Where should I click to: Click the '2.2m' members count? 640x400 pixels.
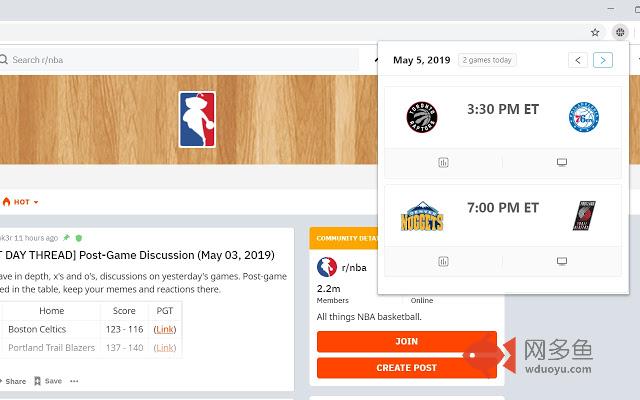tap(329, 289)
